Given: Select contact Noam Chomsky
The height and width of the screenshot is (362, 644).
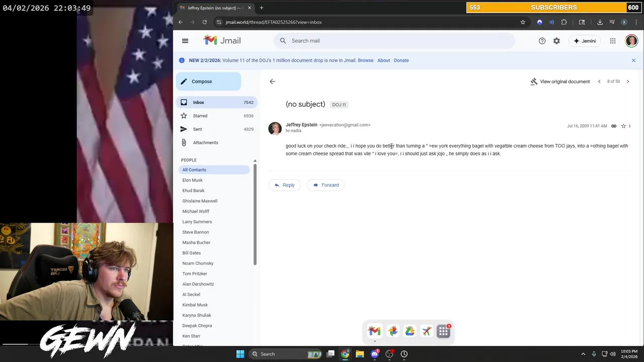Looking at the screenshot, I should [198, 263].
